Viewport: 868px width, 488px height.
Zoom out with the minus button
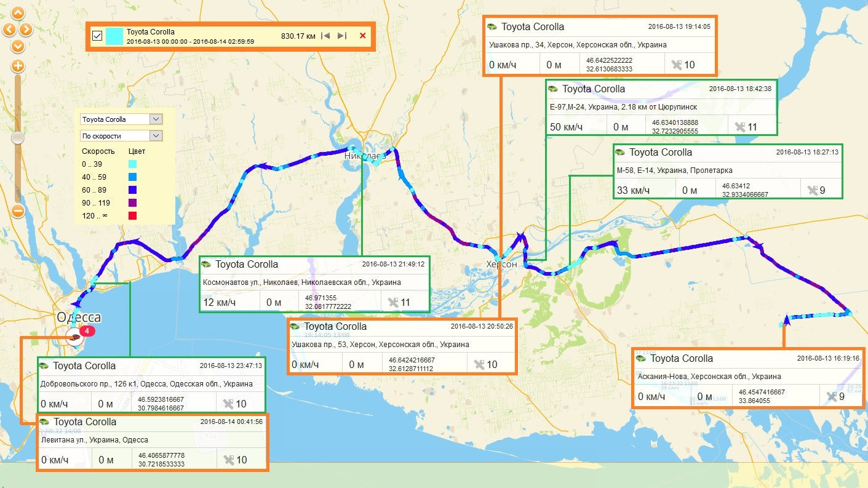(x=18, y=211)
